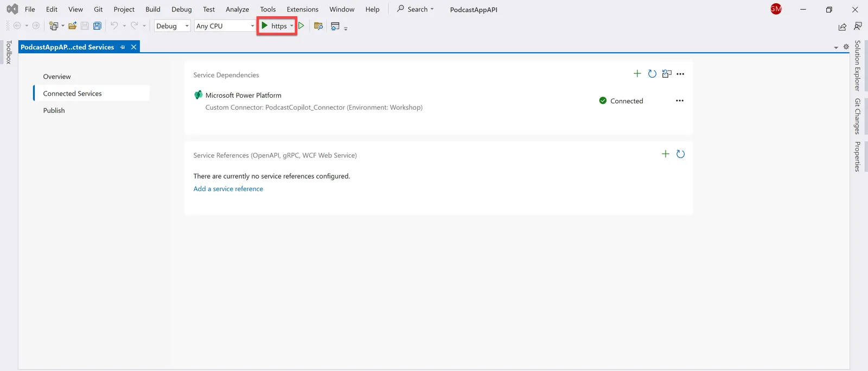
Task: Expand the New Project icon dropdown arrow
Action: [62, 26]
